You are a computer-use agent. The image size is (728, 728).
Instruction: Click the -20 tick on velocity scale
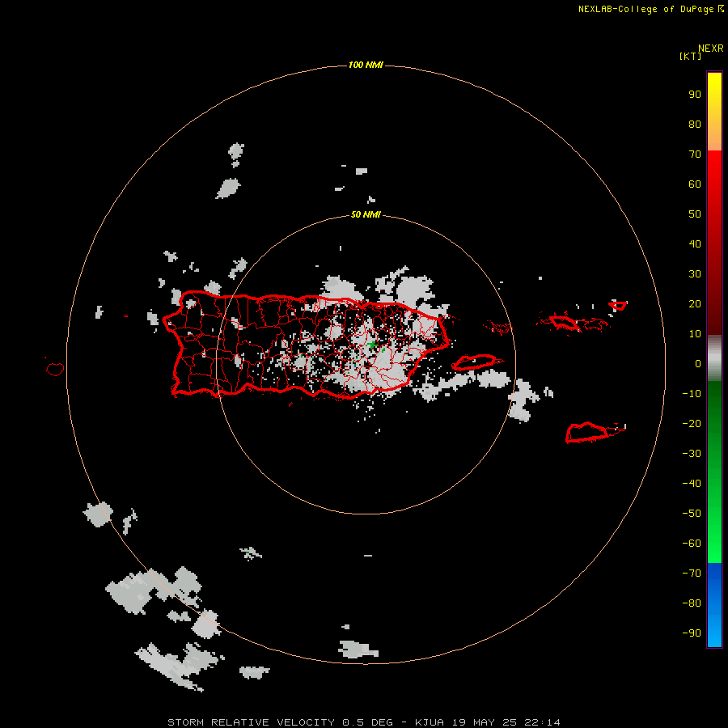[x=692, y=423]
